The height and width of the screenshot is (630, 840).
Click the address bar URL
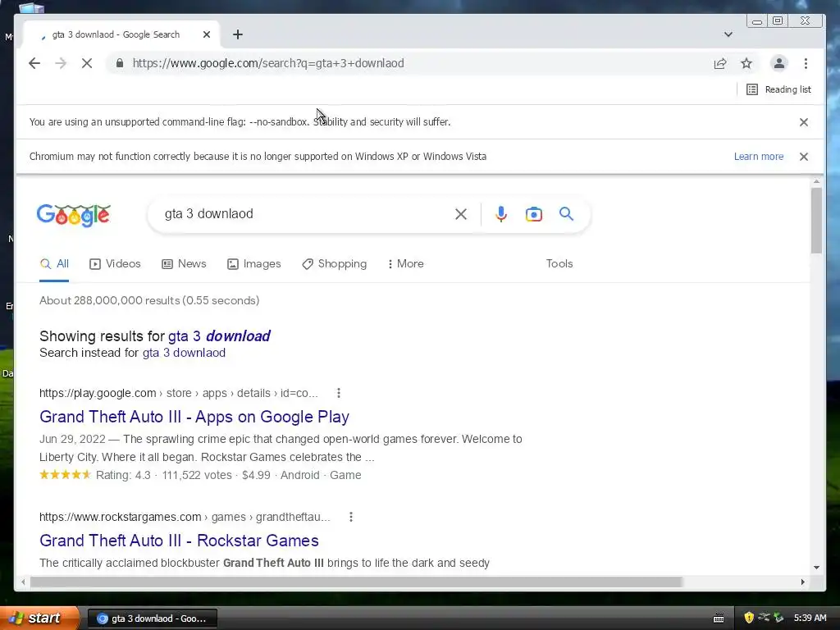pyautogui.click(x=268, y=63)
